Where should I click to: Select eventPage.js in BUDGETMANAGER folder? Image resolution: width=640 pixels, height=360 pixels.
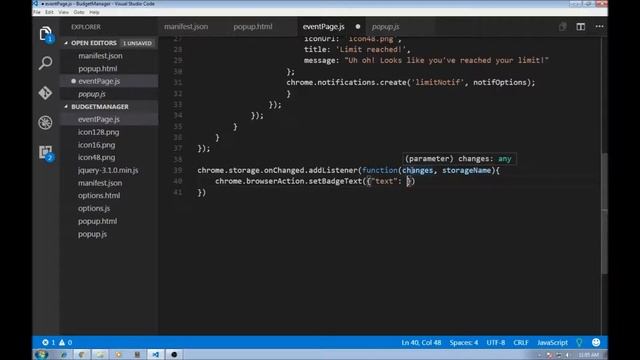[99, 119]
